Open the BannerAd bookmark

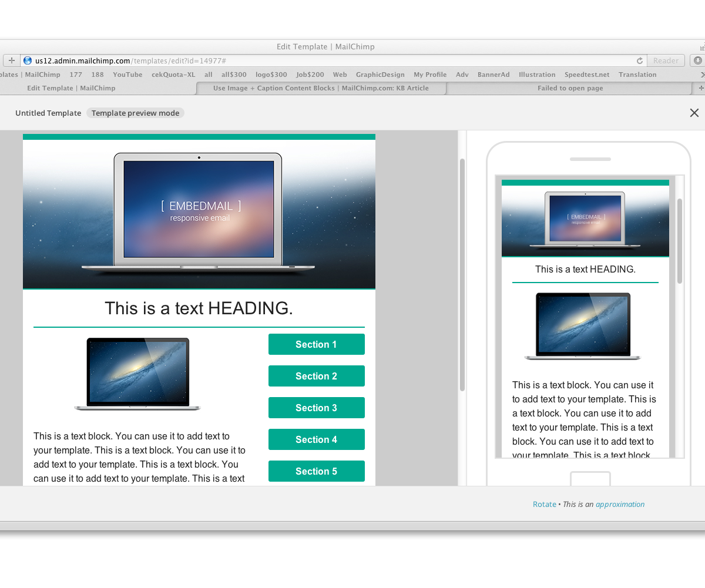[x=493, y=75]
